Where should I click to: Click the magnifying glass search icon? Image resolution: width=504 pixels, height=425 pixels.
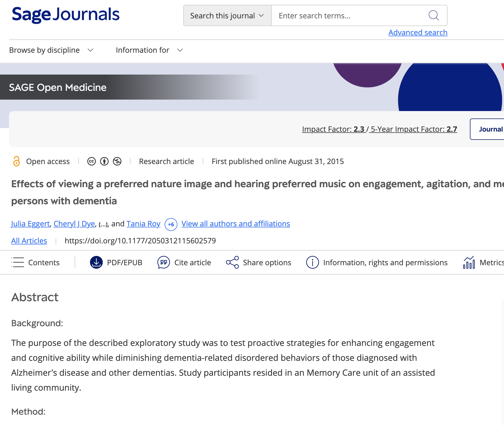point(433,15)
